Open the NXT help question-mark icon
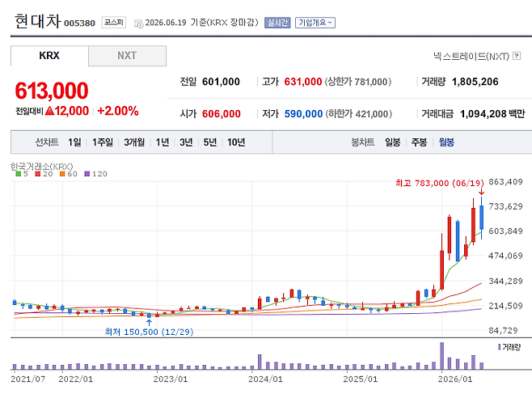The height and width of the screenshot is (394, 532). click(x=517, y=56)
